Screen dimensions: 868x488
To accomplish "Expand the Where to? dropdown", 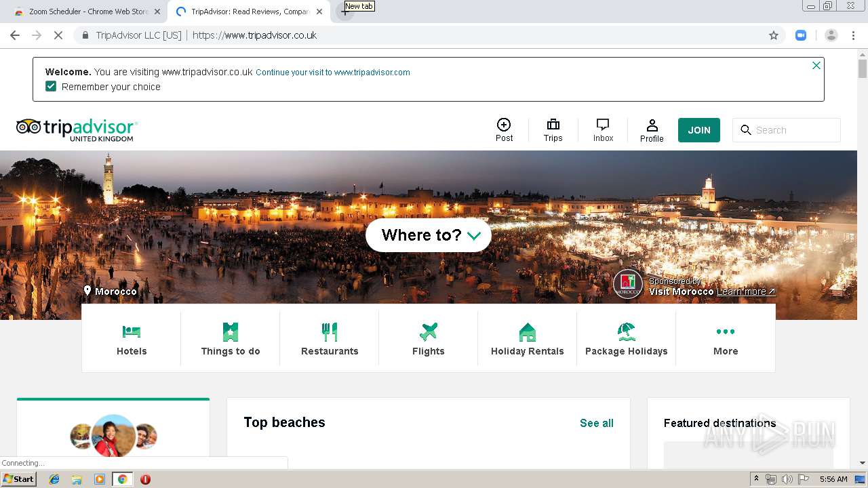I will click(429, 235).
